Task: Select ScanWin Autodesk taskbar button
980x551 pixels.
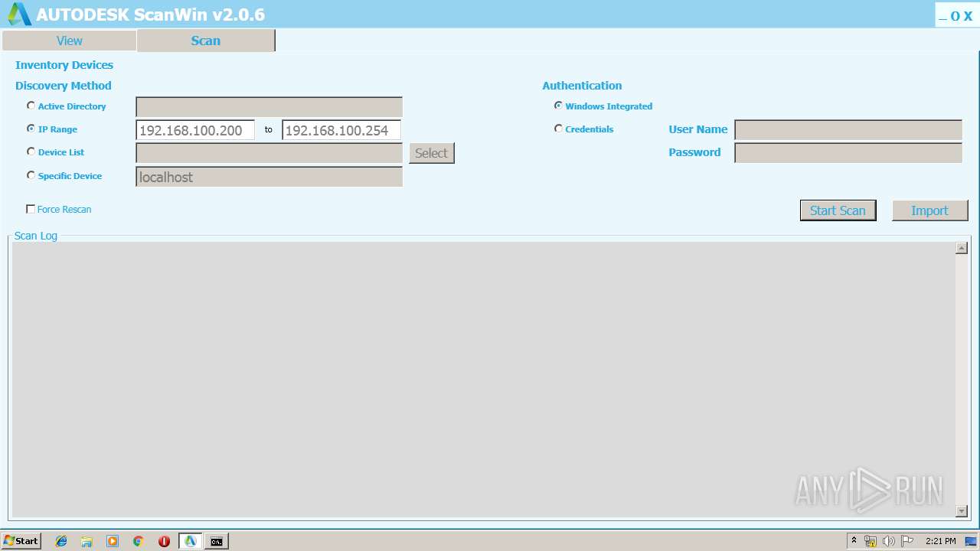Action: tap(191, 541)
